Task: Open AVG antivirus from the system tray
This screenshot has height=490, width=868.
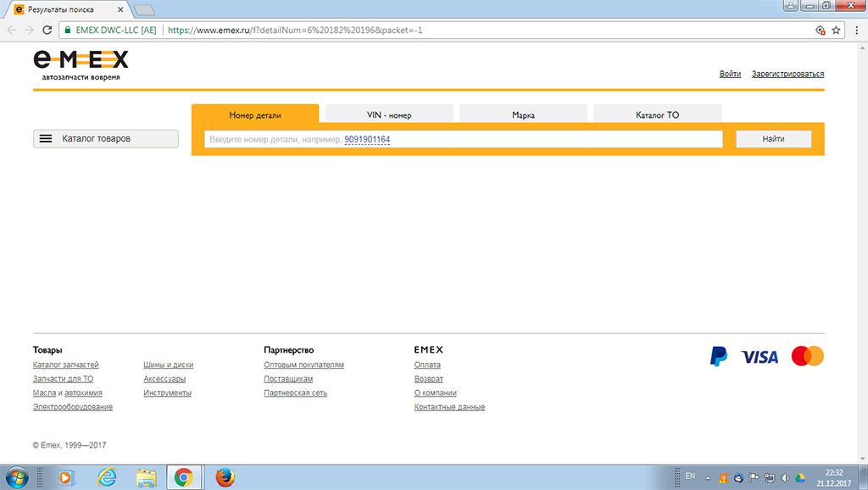Action: 724,476
